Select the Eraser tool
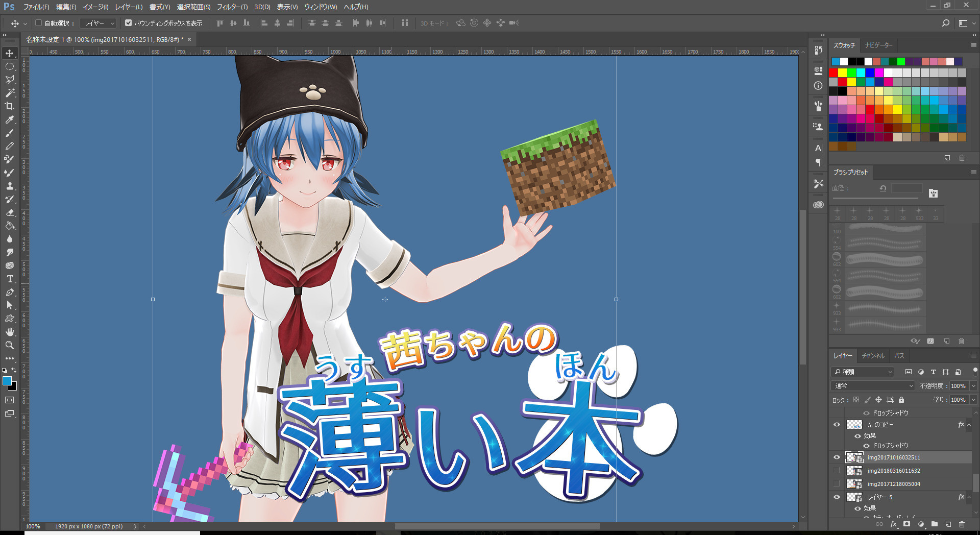This screenshot has height=535, width=980. coord(10,212)
